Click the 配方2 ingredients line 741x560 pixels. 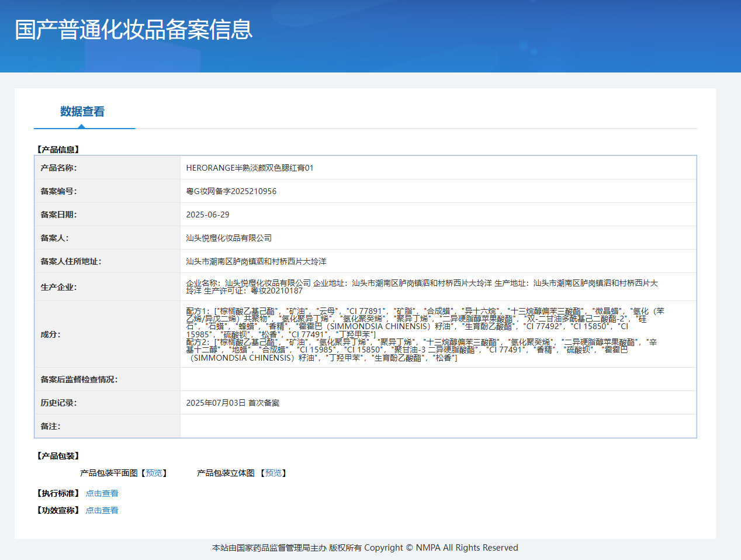[x=421, y=350]
